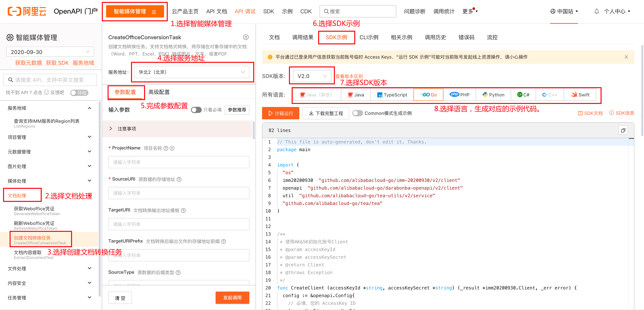Screen dimensions: 644x310
Task: Open the 高级配置 tab
Action: 159,92
